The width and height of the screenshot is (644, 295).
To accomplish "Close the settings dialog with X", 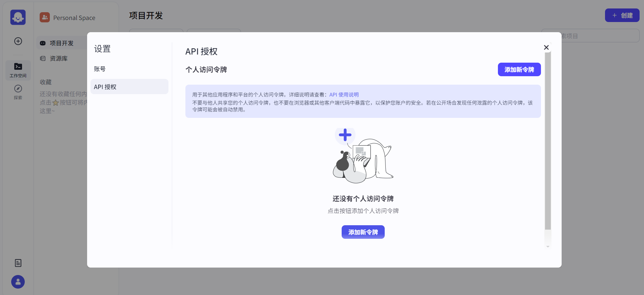I will (546, 47).
